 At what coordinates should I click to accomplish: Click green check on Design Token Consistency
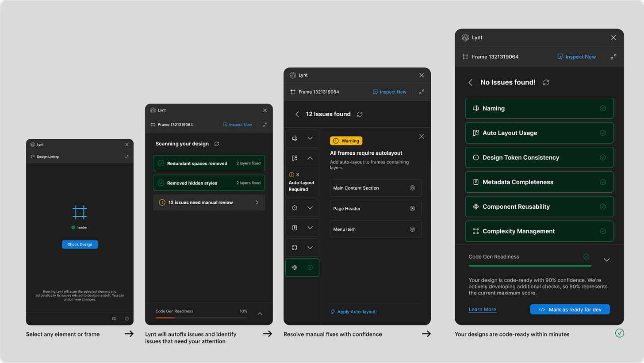pos(603,157)
